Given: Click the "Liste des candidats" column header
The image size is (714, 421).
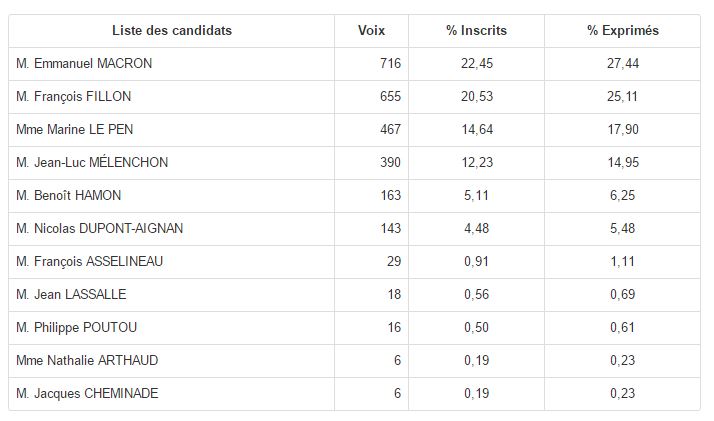Looking at the screenshot, I should 171,31.
